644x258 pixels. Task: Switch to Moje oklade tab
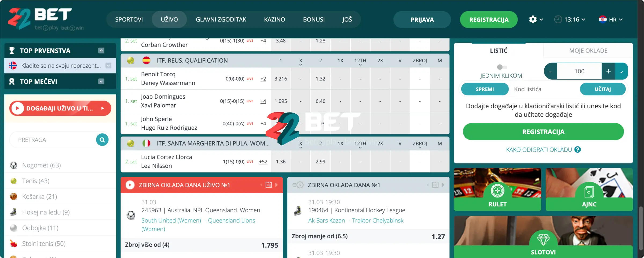tap(588, 51)
